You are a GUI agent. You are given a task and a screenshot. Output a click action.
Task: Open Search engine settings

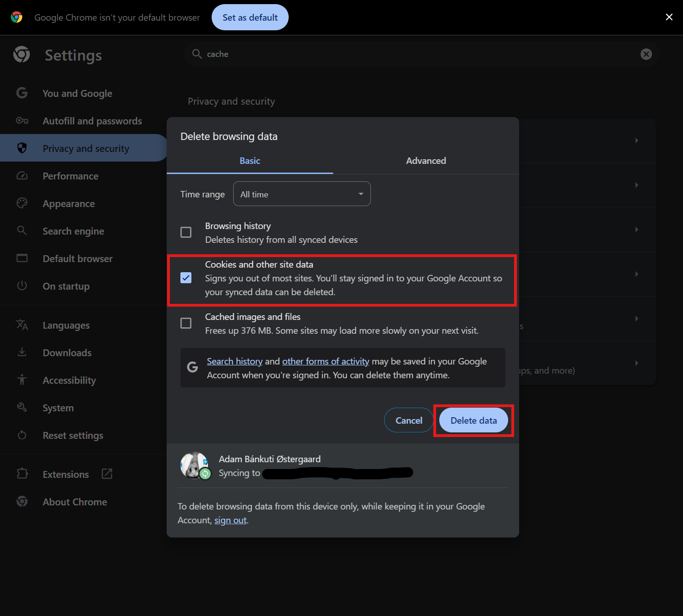pyautogui.click(x=73, y=231)
